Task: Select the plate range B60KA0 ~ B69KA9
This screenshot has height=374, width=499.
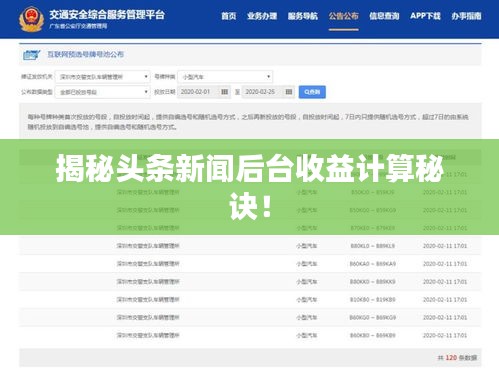Action: (x=372, y=264)
